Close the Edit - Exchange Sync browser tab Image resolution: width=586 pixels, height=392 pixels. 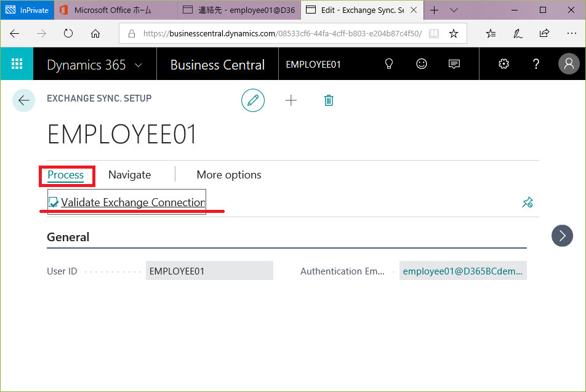point(414,10)
